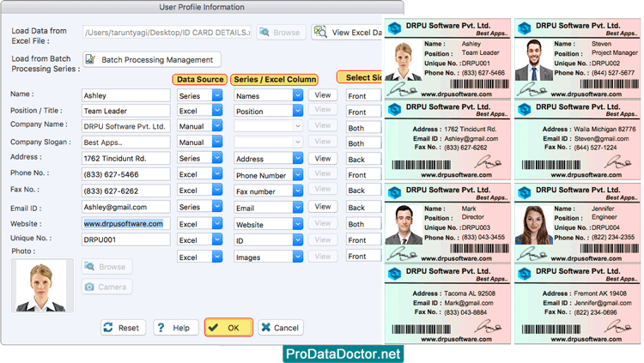Viewport: 644px width, 363px height.
Task: Click the Company Name input field
Action: click(x=125, y=126)
